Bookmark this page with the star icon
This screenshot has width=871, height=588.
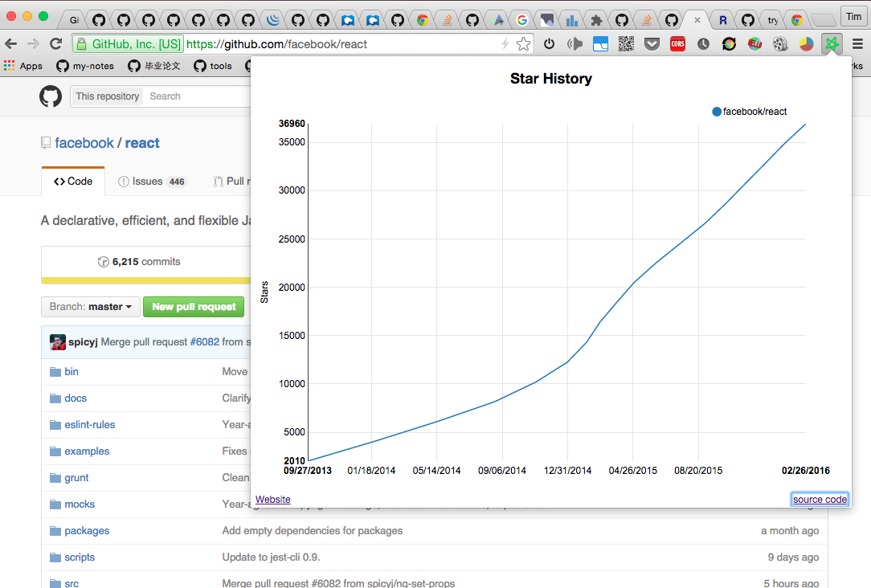[x=523, y=44]
